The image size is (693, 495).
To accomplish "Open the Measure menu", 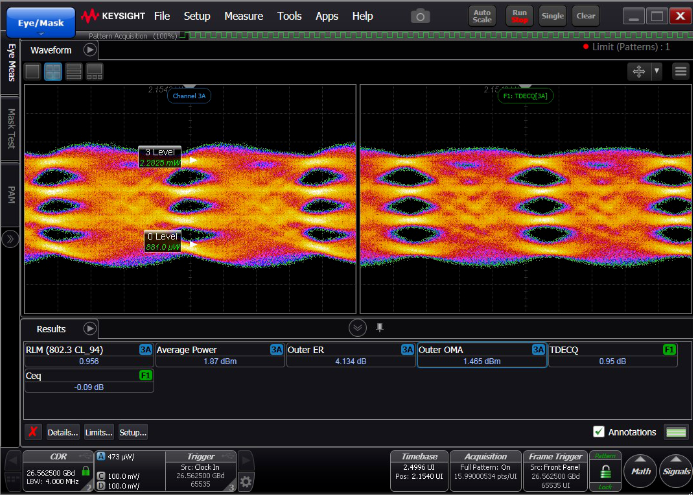I will pos(244,16).
